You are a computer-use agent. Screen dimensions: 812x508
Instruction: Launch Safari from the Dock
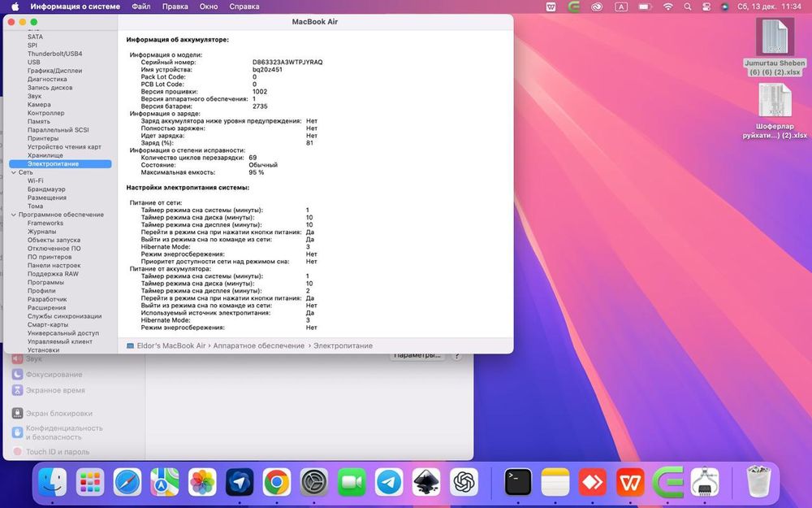[x=127, y=482]
